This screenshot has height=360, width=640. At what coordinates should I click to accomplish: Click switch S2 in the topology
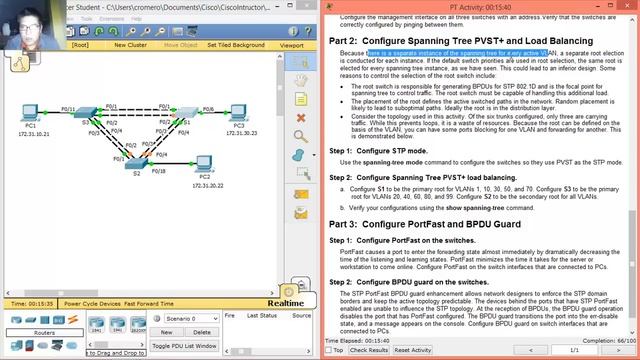[136, 164]
